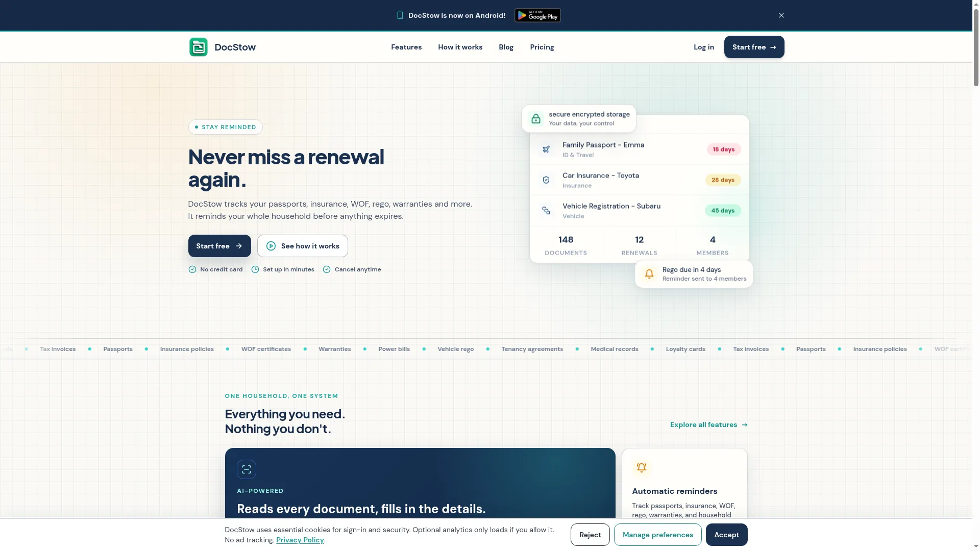Click the check icon beside No credit card
Viewport: 980px width, 551px height.
[x=192, y=269]
